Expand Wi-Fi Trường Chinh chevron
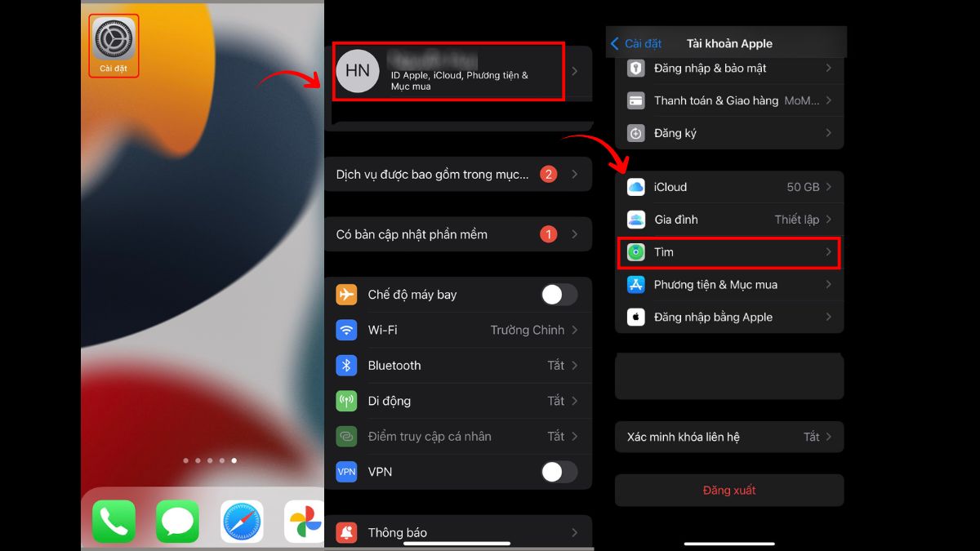Screen dimensions: 980x551 575,330
